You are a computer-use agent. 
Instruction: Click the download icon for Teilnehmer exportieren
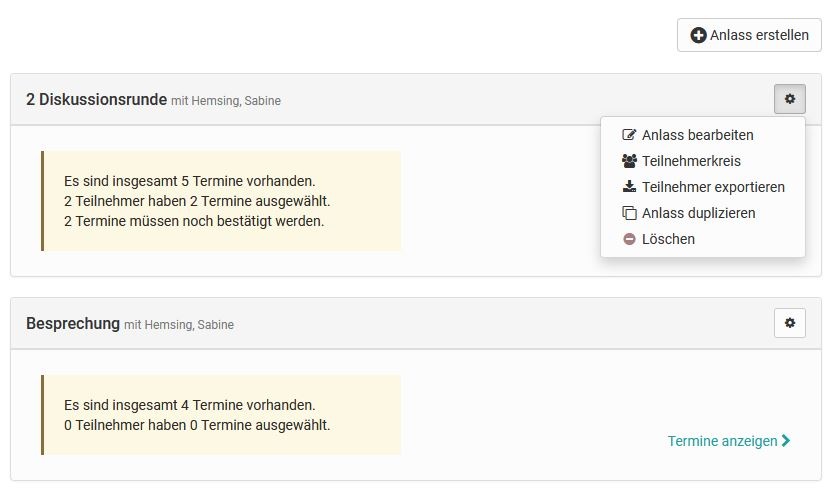629,187
